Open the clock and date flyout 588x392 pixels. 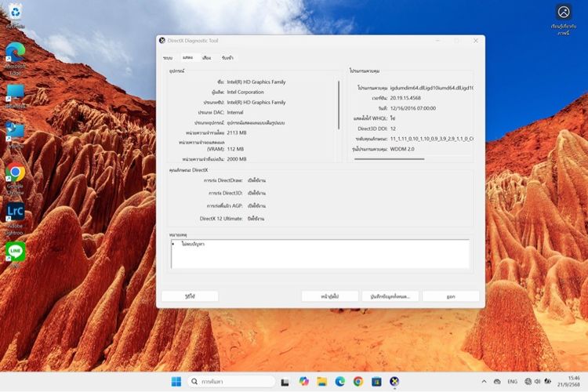tap(572, 382)
